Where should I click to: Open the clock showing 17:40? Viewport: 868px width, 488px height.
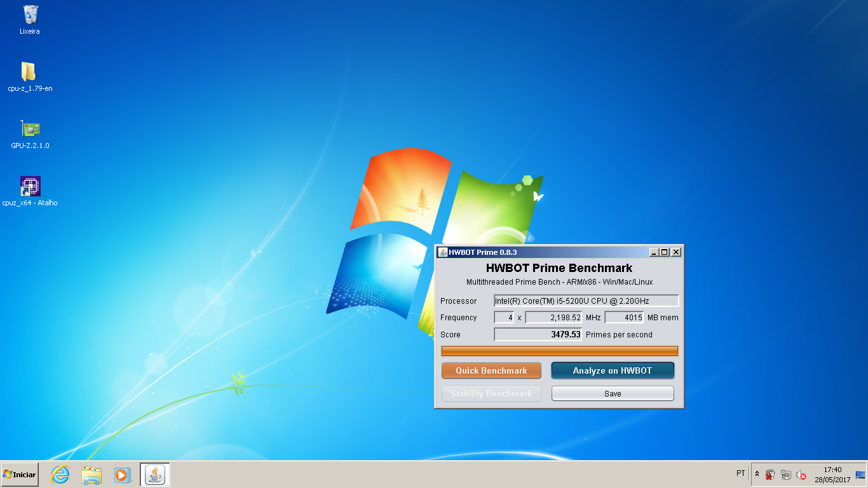(x=832, y=475)
